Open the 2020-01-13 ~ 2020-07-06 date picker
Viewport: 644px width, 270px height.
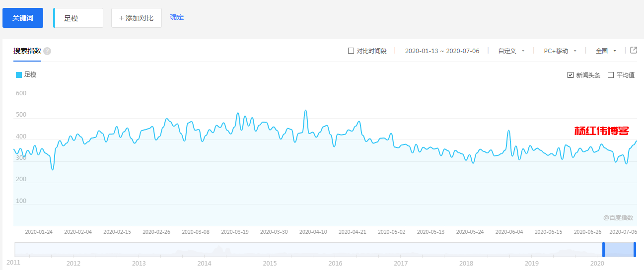click(442, 51)
